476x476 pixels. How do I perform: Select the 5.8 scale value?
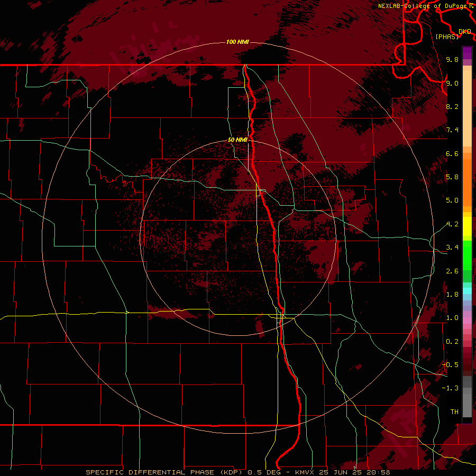(452, 177)
